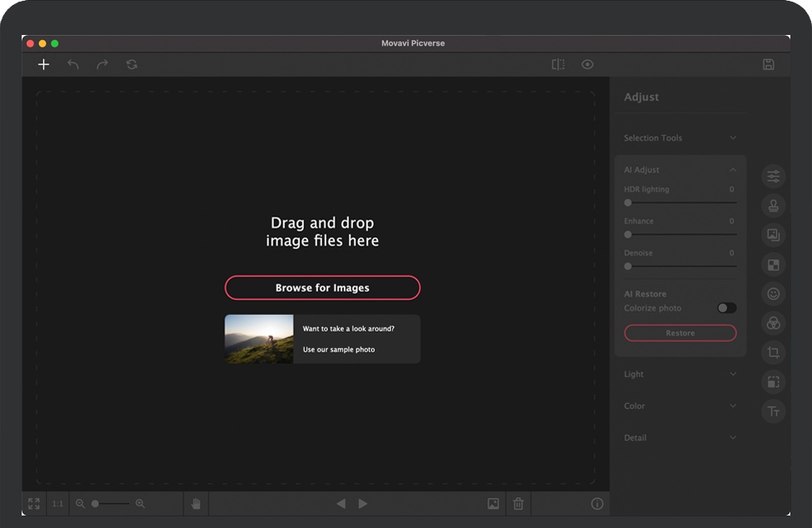Click the save floppy disk icon
Screen dimensions: 812x528
(x=769, y=64)
